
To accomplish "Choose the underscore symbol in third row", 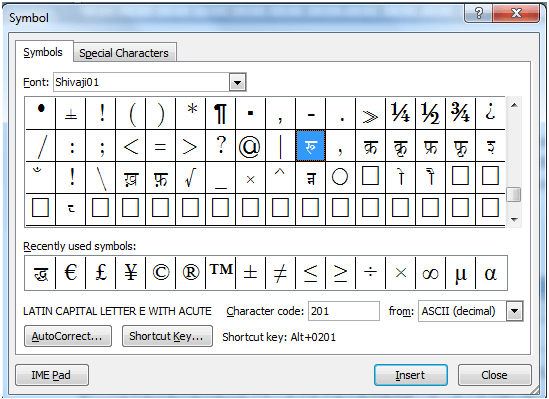I will [220, 177].
